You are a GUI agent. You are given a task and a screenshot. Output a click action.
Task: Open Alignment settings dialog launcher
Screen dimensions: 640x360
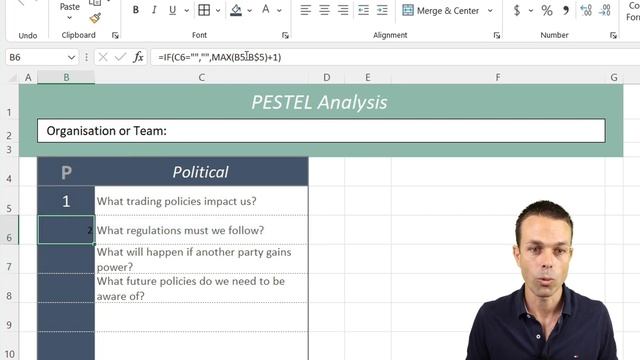pos(497,36)
